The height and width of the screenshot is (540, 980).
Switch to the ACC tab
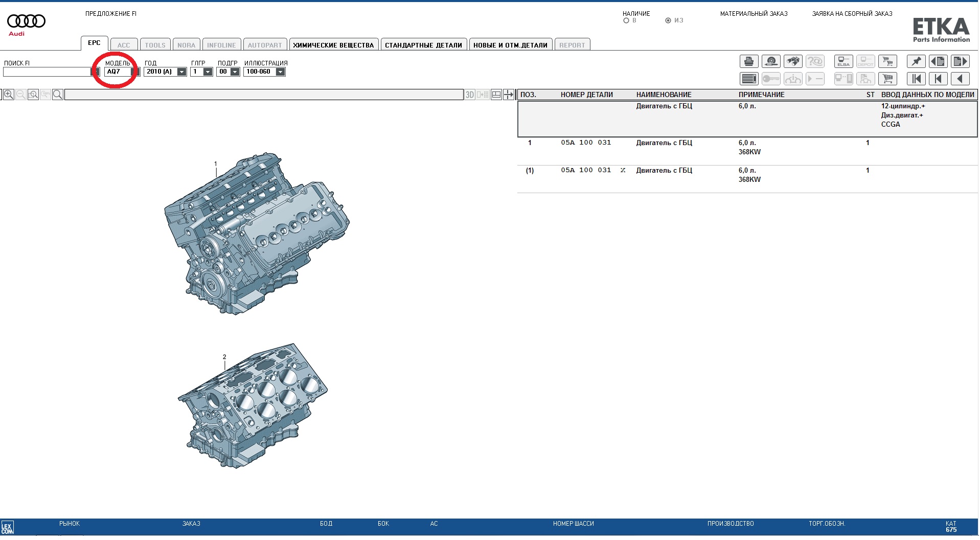tap(124, 45)
